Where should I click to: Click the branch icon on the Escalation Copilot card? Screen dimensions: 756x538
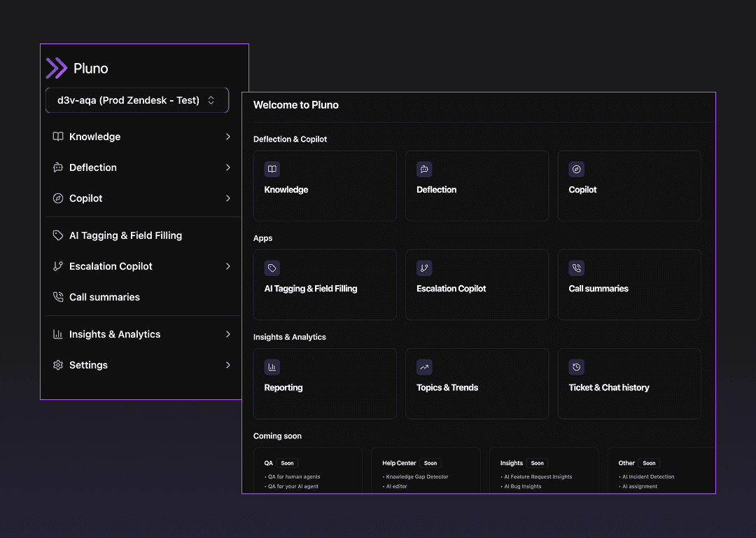tap(424, 268)
